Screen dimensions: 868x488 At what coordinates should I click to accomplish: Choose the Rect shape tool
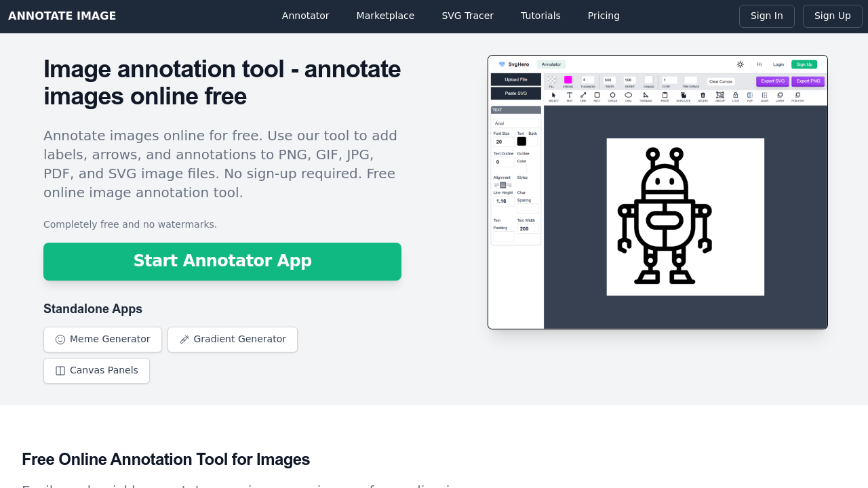(597, 95)
